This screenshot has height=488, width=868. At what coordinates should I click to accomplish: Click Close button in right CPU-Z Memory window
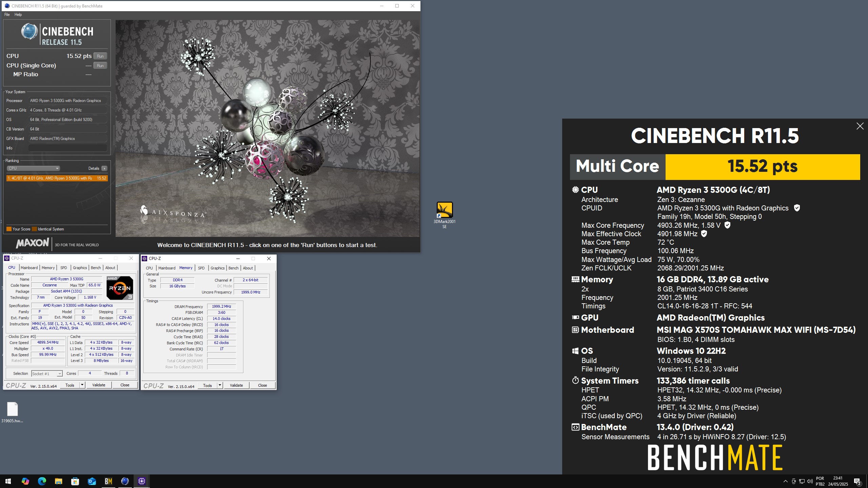262,385
